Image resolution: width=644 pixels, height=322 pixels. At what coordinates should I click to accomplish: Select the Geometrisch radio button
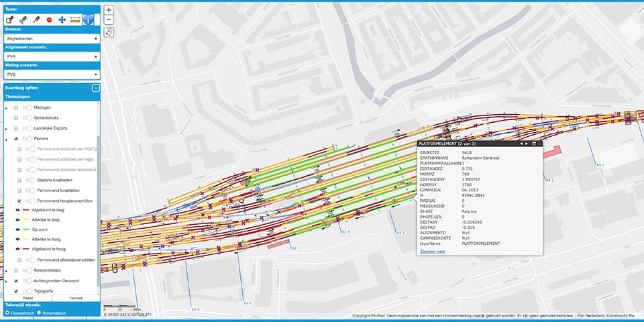coord(7,313)
